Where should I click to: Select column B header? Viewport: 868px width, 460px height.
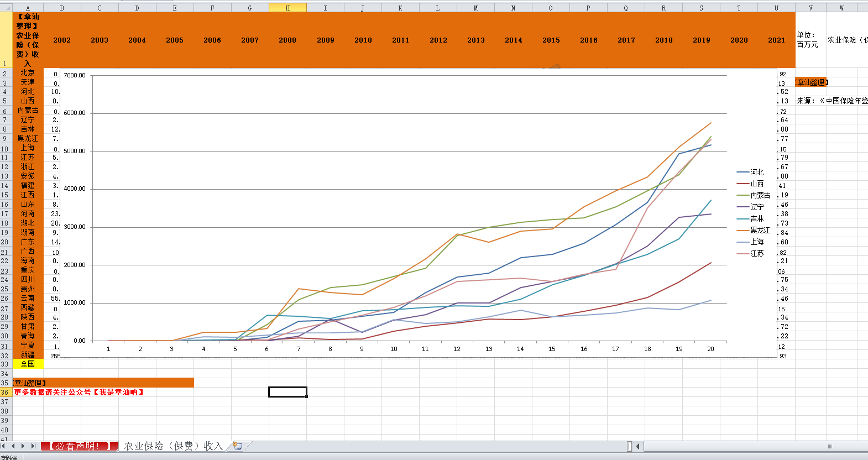click(x=62, y=8)
